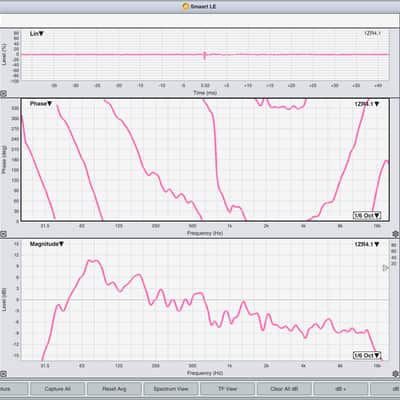
Task: Open 1/6 Oct smoothing menu in magnitude plot
Action: point(367,355)
